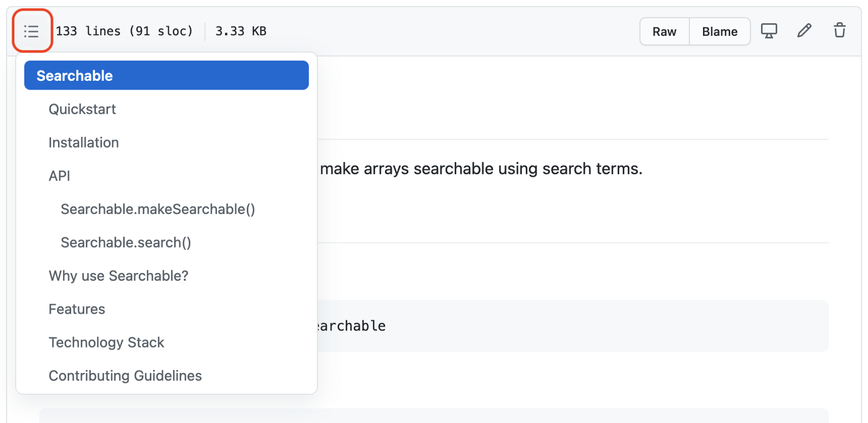Click the '133 lines (91 sloc)' text
The width and height of the screenshot is (868, 423).
point(124,31)
